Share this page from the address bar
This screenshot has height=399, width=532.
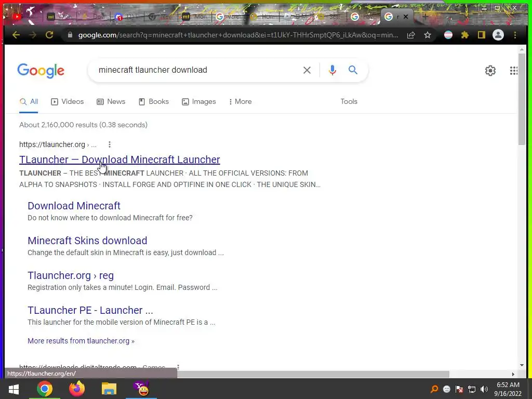pos(411,35)
